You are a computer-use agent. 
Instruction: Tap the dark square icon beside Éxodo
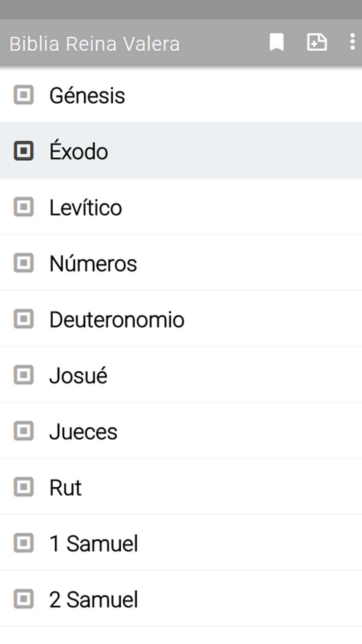coord(23,151)
